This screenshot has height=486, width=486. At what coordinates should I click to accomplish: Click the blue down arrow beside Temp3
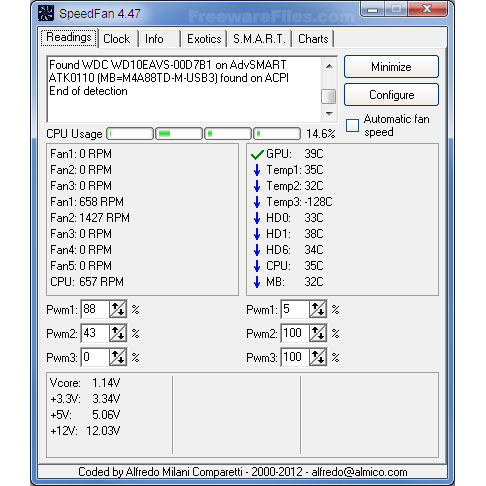257,202
